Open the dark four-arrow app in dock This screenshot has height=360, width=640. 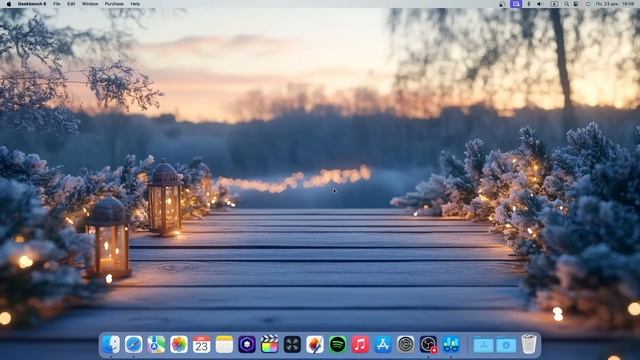(292, 344)
